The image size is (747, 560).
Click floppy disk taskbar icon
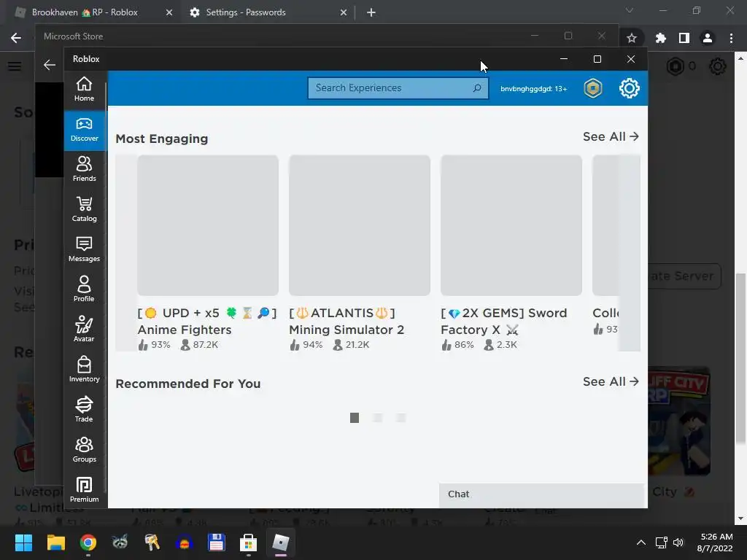pos(216,542)
